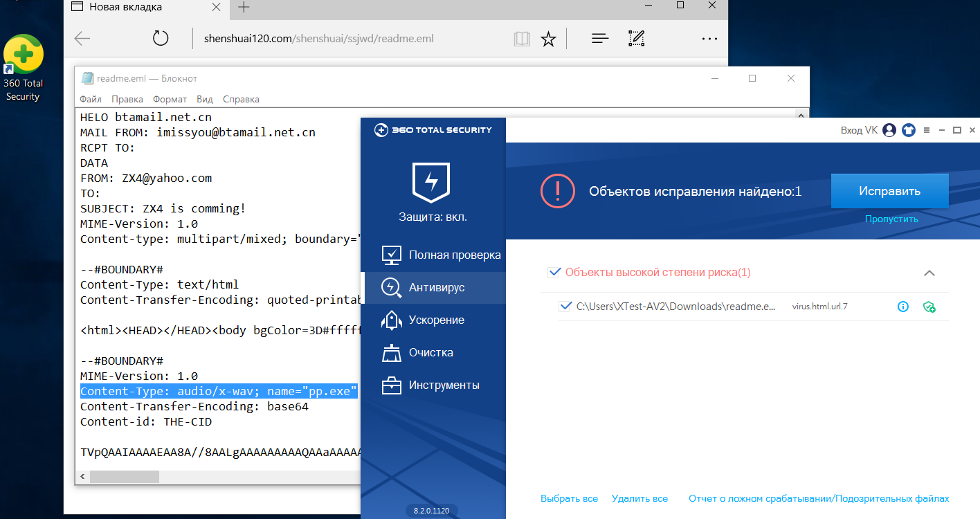Screen dimensions: 980x519
Task: Open the Инструменты section
Action: click(433, 385)
